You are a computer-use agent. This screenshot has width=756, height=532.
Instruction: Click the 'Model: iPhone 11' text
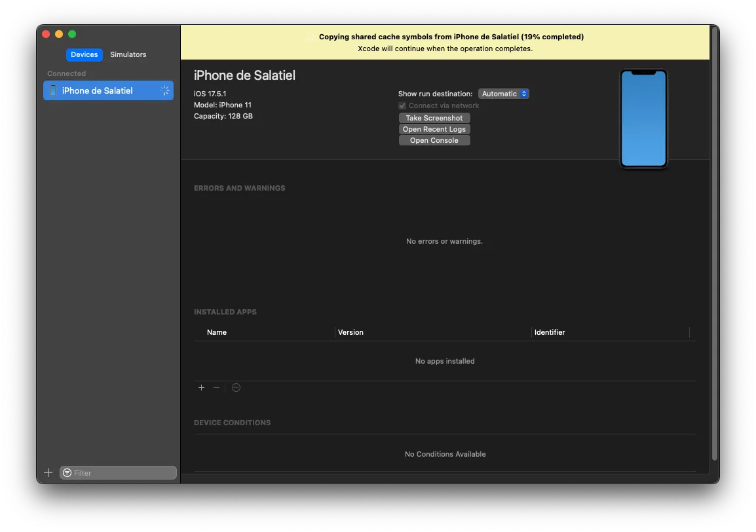pyautogui.click(x=222, y=105)
